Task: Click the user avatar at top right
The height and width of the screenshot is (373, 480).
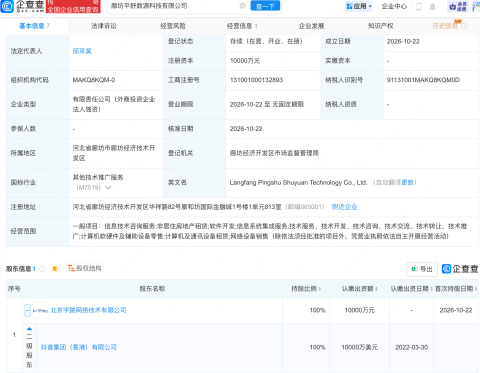Action: (476, 6)
